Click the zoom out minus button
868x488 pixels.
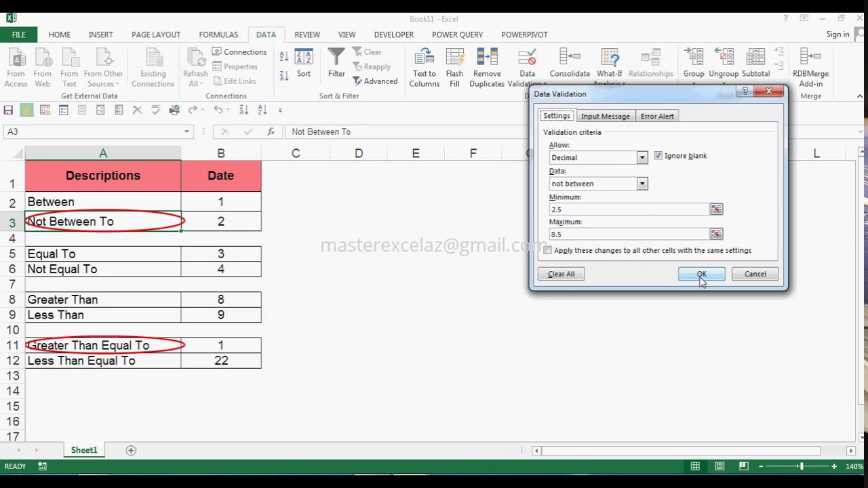click(761, 466)
